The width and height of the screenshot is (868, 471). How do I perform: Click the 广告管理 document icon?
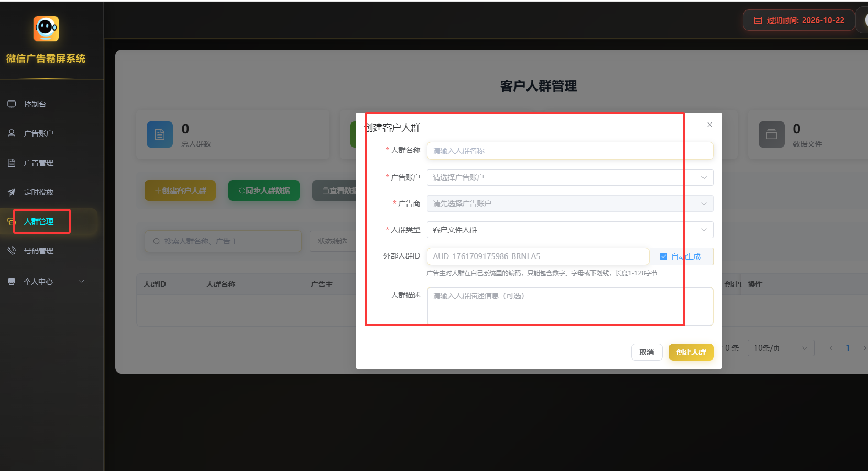[12, 163]
